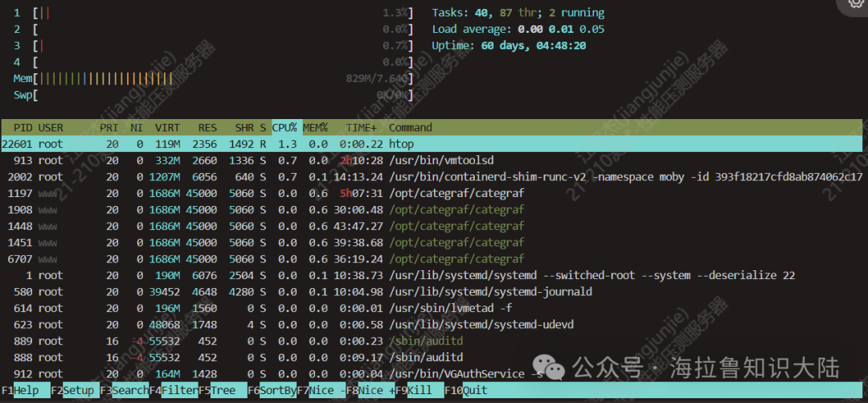Activate F4 Filter option
The height and width of the screenshot is (403, 868).
coord(174,390)
